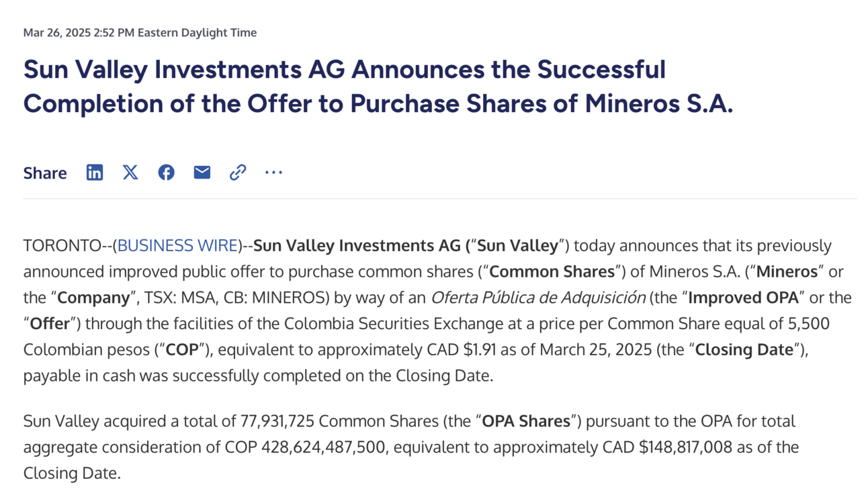868x495 pixels.
Task: Share this release on X
Action: coord(130,173)
